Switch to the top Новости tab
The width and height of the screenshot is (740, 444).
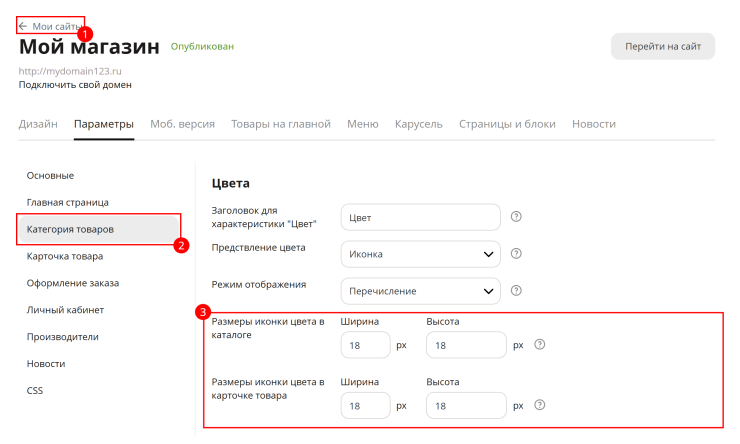click(594, 124)
